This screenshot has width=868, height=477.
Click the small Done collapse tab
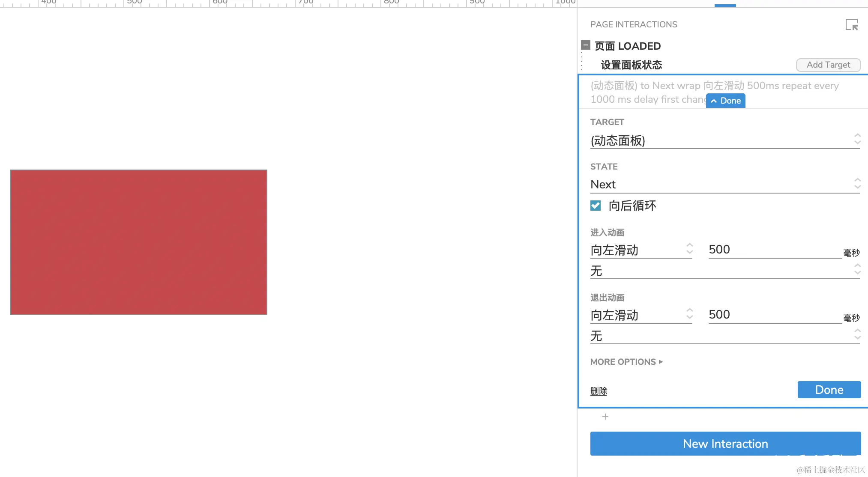[726, 101]
